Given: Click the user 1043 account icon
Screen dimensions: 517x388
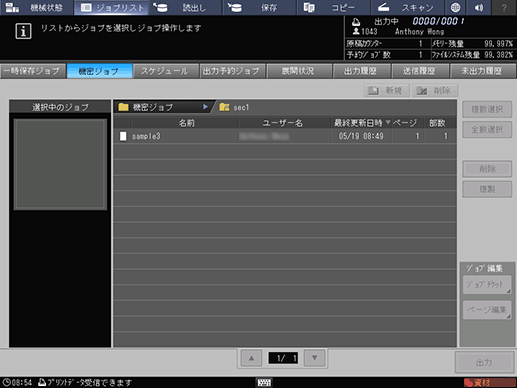Looking at the screenshot, I should pyautogui.click(x=356, y=31).
